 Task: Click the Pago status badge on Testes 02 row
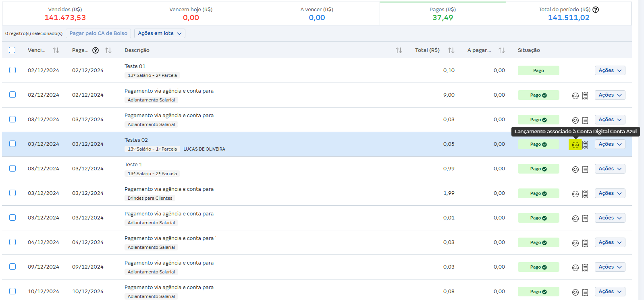[x=538, y=144]
